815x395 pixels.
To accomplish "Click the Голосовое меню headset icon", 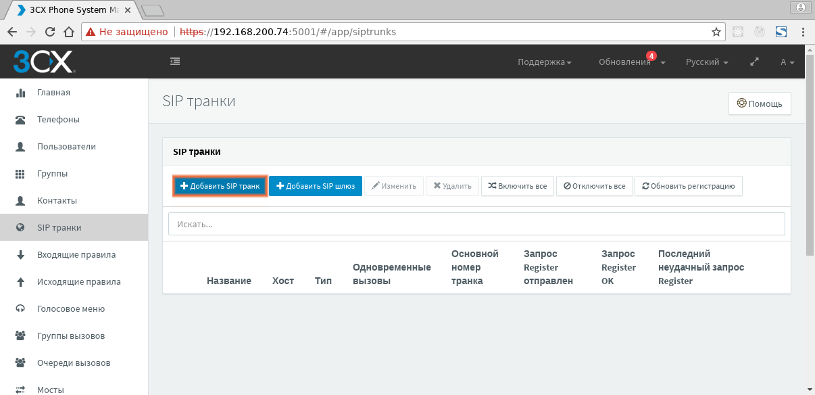I will click(20, 309).
